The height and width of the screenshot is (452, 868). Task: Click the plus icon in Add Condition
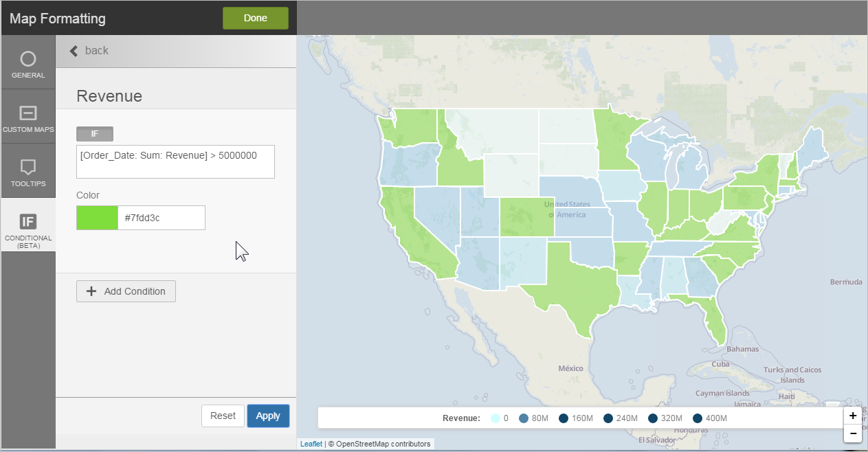pyautogui.click(x=91, y=291)
